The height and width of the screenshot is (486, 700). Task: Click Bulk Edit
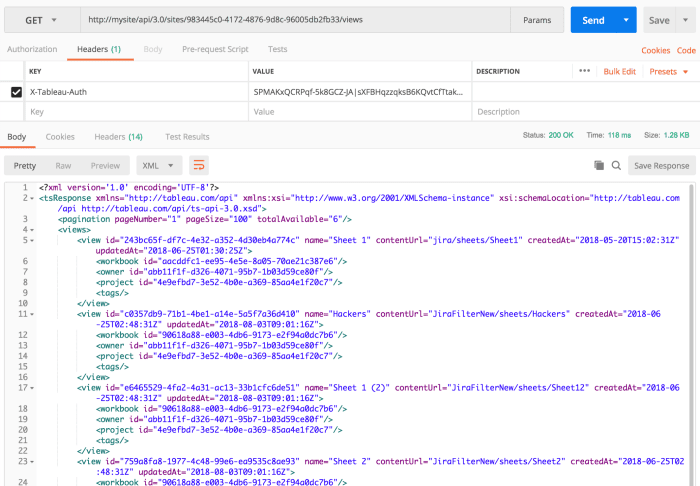click(x=619, y=71)
